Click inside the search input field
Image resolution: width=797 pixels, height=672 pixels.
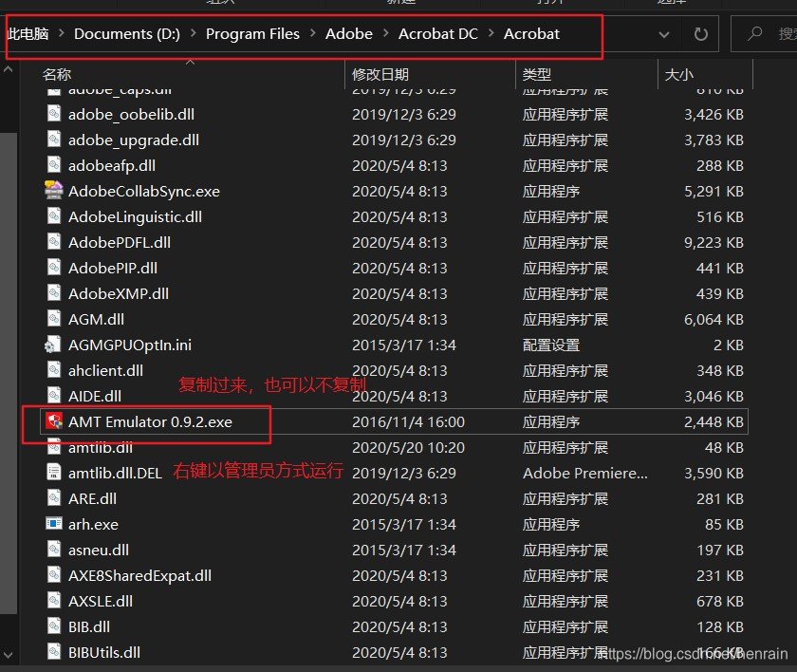tap(764, 34)
